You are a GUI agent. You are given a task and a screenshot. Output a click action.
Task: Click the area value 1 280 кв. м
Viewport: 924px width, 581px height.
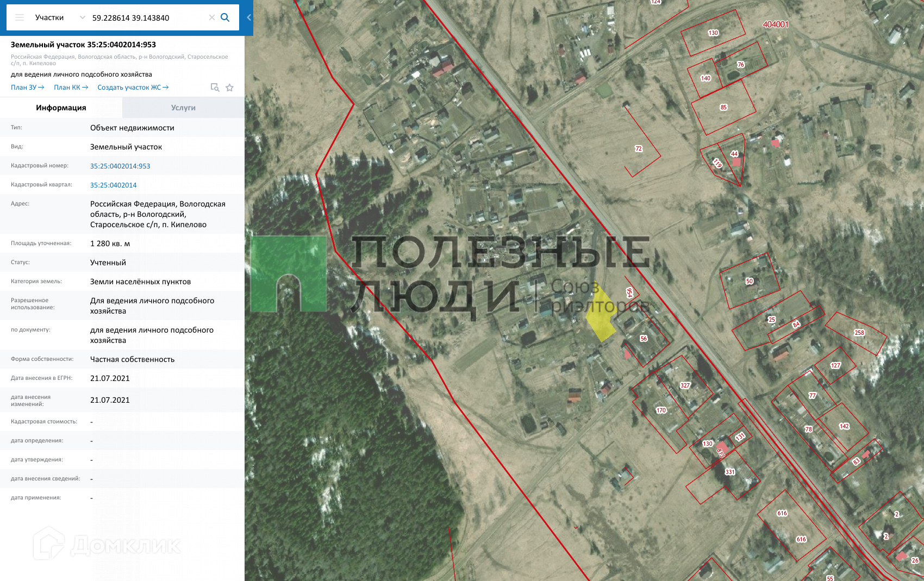110,243
